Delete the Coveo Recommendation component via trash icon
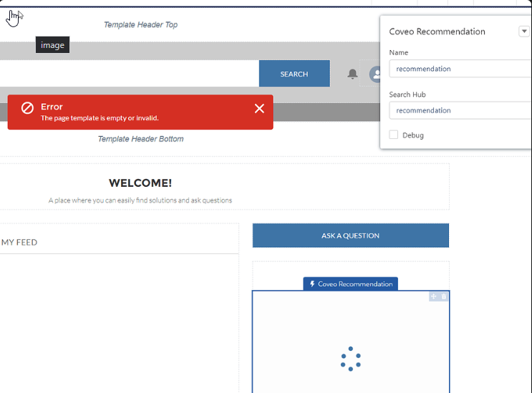 (x=444, y=296)
